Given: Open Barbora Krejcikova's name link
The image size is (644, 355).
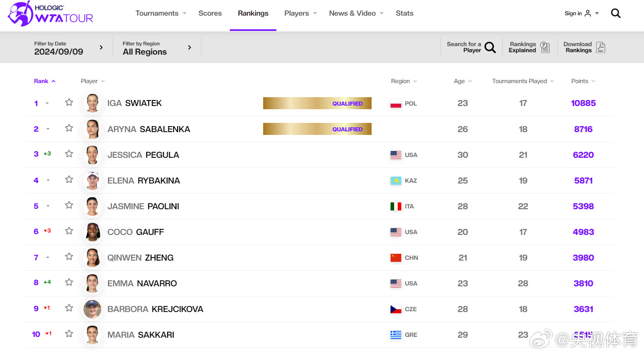Looking at the screenshot, I should (x=155, y=309).
